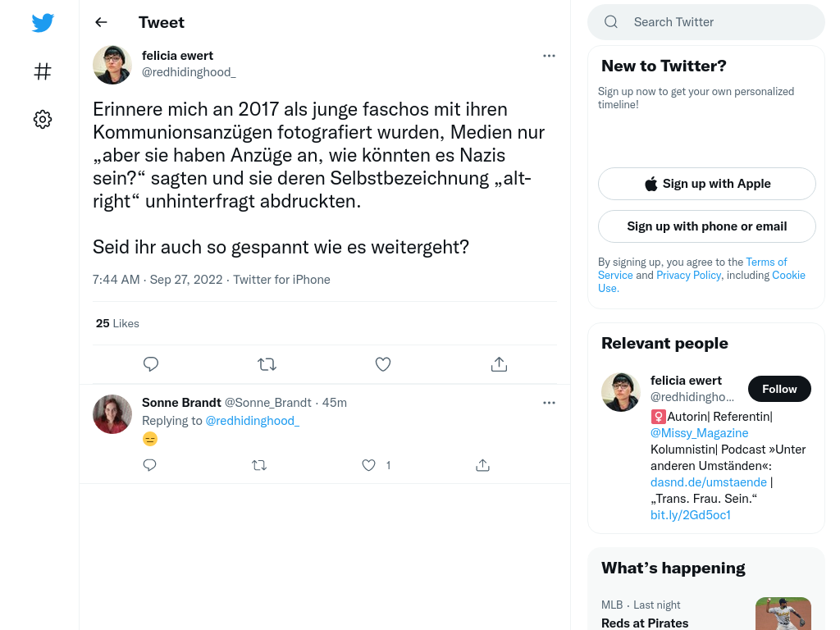Focus the Search Twitter field
Image resolution: width=840 pixels, height=630 pixels.
pos(706,22)
